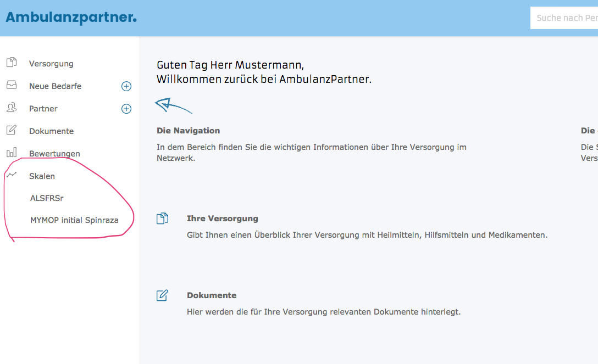Click plus icon next to Neue Bedarfe
Screen dimensions: 598x364
tap(126, 86)
